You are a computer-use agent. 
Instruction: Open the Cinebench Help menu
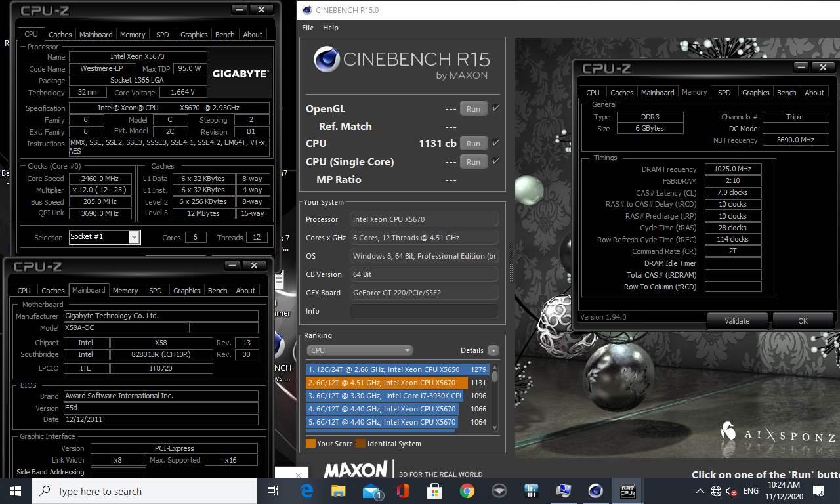[x=331, y=28]
